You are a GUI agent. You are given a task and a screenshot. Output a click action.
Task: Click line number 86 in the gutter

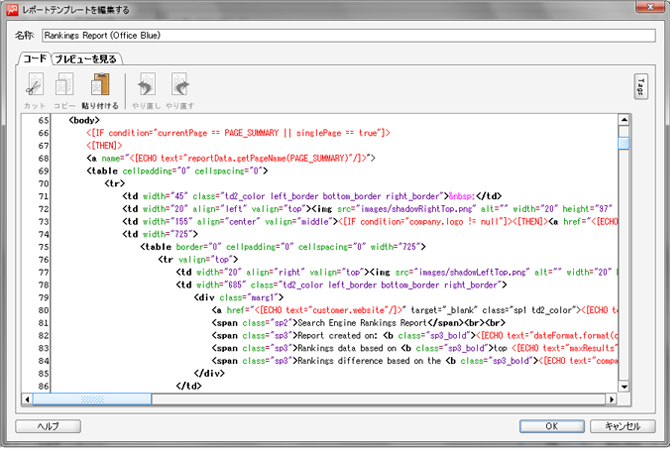pos(43,386)
